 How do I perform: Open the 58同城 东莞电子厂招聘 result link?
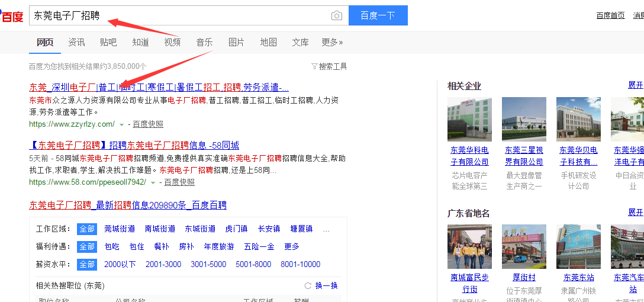134,145
